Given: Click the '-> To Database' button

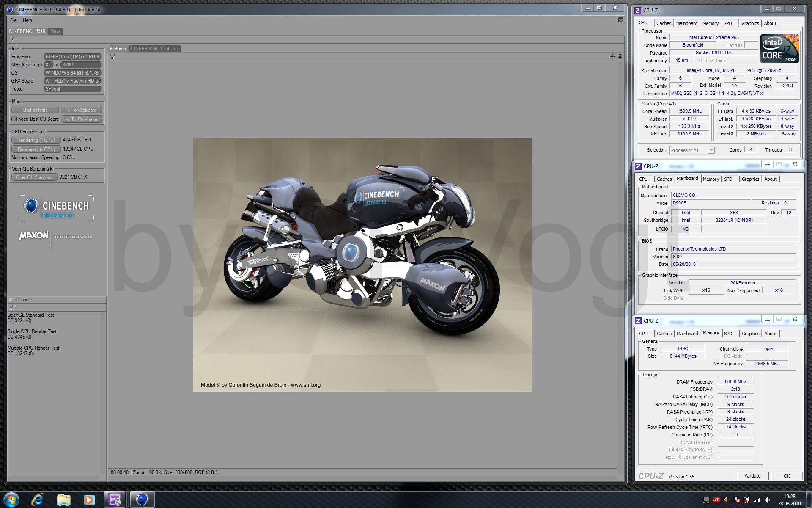Looking at the screenshot, I should (x=82, y=119).
